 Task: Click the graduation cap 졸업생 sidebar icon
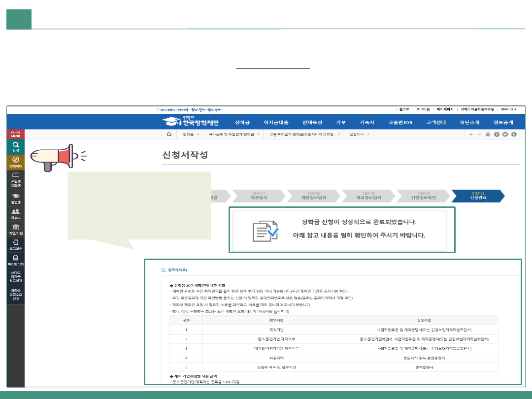coord(16,198)
